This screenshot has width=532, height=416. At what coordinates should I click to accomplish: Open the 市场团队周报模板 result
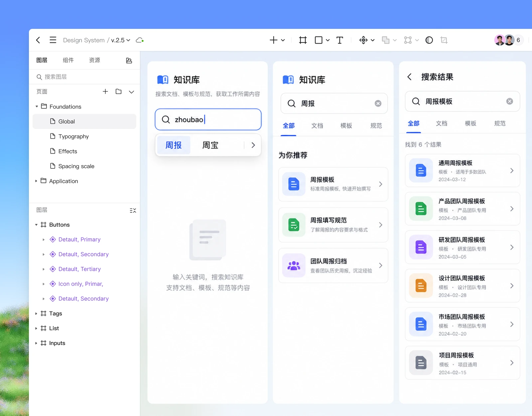(x=463, y=325)
